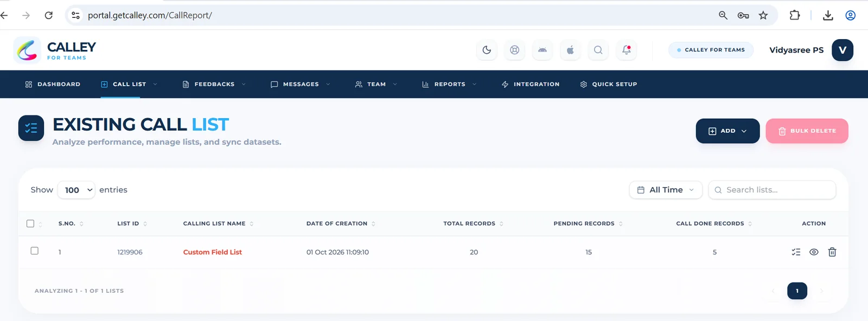Click the next page arrow
The height and width of the screenshot is (321, 868).
tap(821, 291)
